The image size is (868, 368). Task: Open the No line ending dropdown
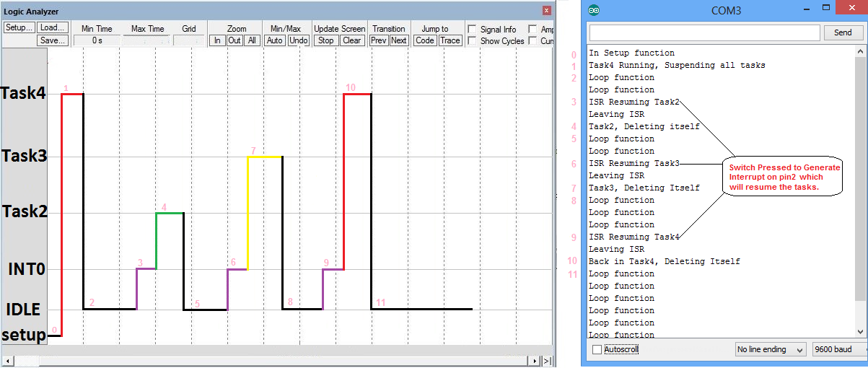tap(769, 349)
